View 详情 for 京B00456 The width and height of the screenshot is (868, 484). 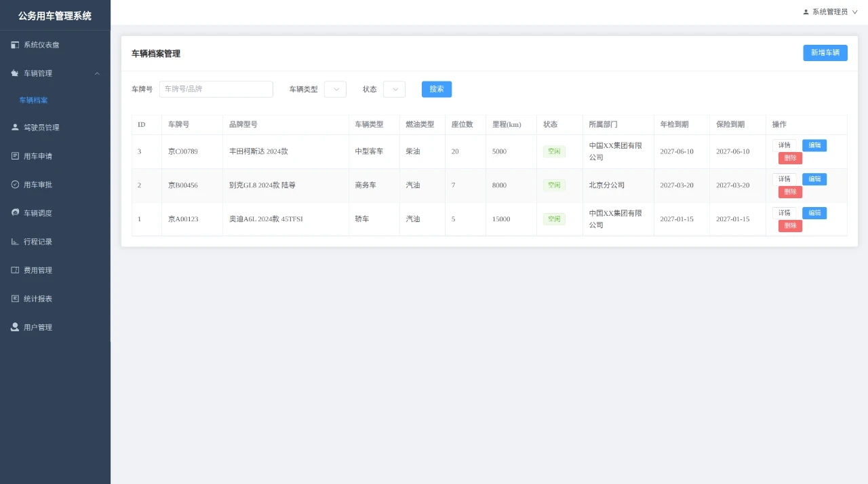tap(785, 179)
